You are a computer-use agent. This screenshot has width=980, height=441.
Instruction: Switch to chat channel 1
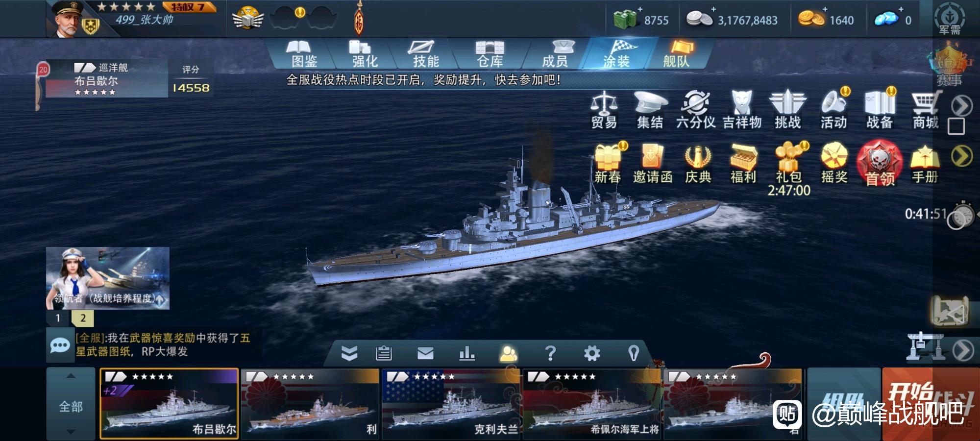(58, 318)
